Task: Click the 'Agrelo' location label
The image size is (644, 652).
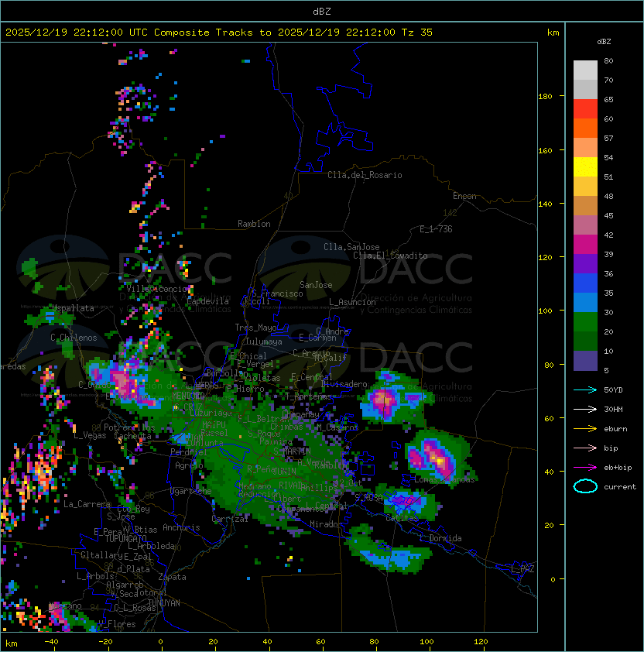Action: (x=189, y=465)
